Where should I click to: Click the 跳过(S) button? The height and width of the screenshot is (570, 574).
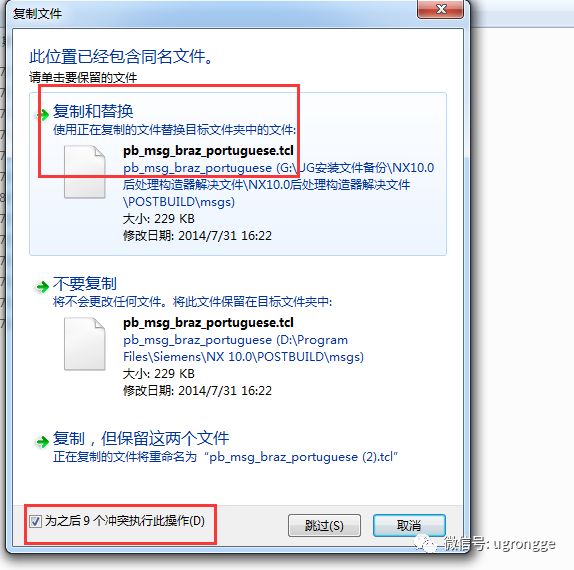[x=324, y=526]
